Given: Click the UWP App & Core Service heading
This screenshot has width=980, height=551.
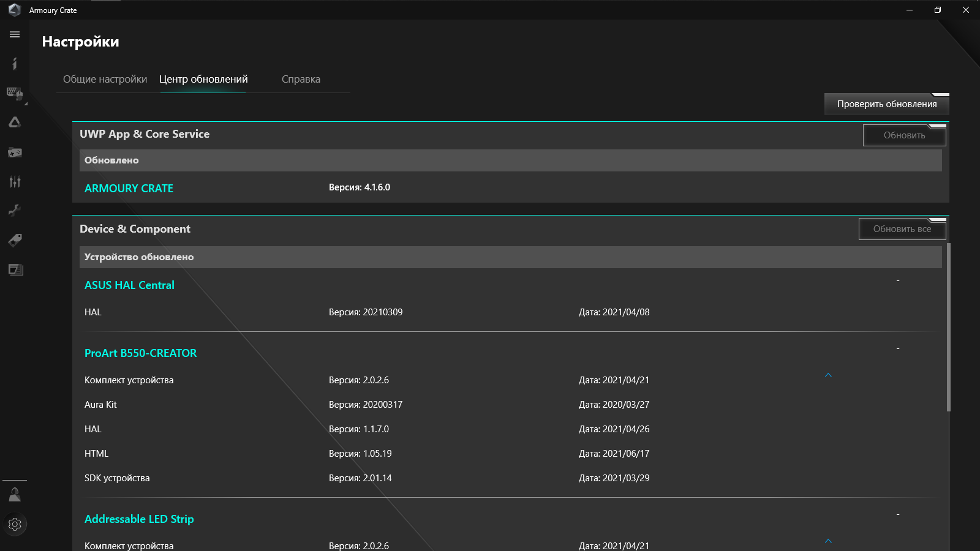Looking at the screenshot, I should pos(145,134).
